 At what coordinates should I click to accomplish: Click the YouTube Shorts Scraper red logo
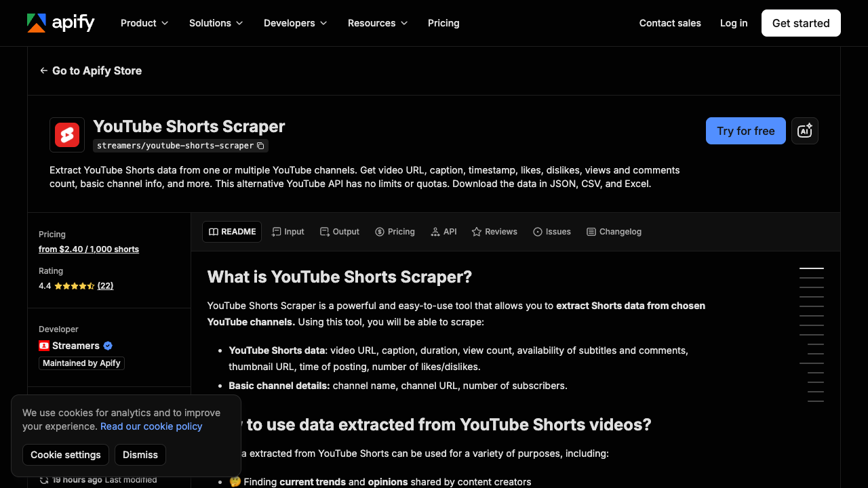tap(67, 135)
